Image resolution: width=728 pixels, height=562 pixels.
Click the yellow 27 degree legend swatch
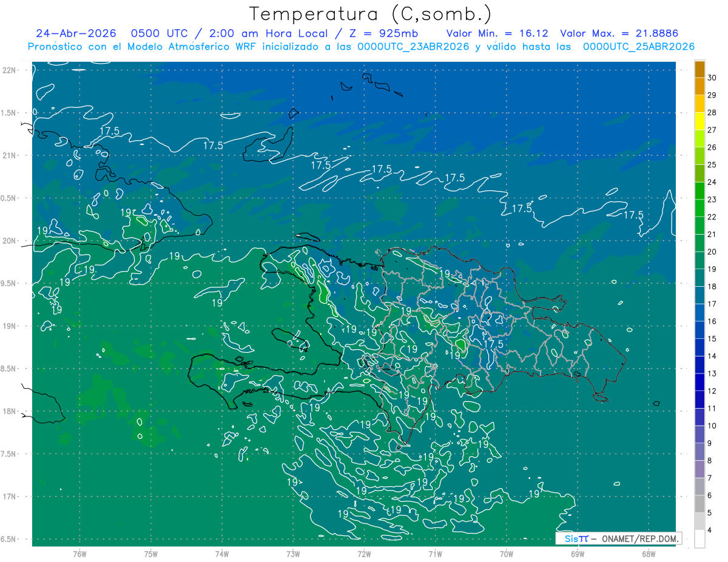coord(699,121)
